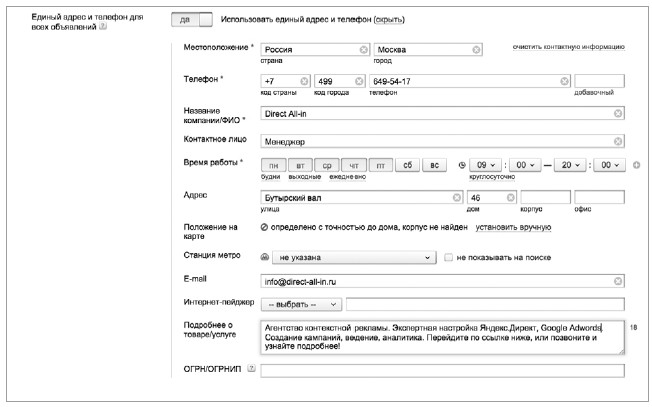Click очистить контактную информацию link
This screenshot has width=652, height=407.
(x=568, y=47)
